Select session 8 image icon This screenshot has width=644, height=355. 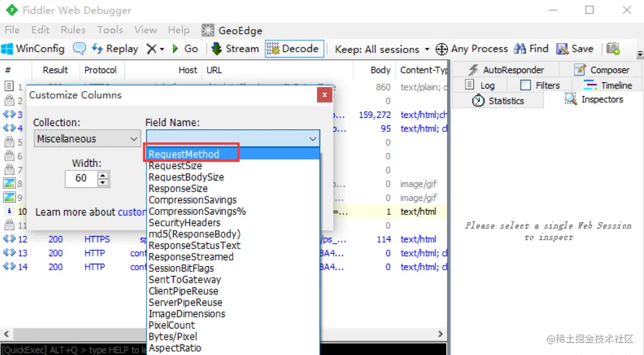click(9, 183)
